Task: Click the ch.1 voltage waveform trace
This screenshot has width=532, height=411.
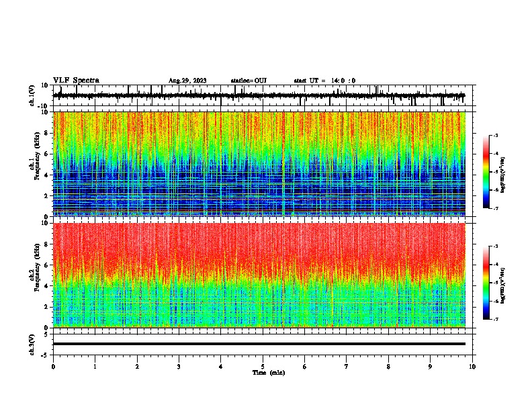Action: pyautogui.click(x=259, y=95)
